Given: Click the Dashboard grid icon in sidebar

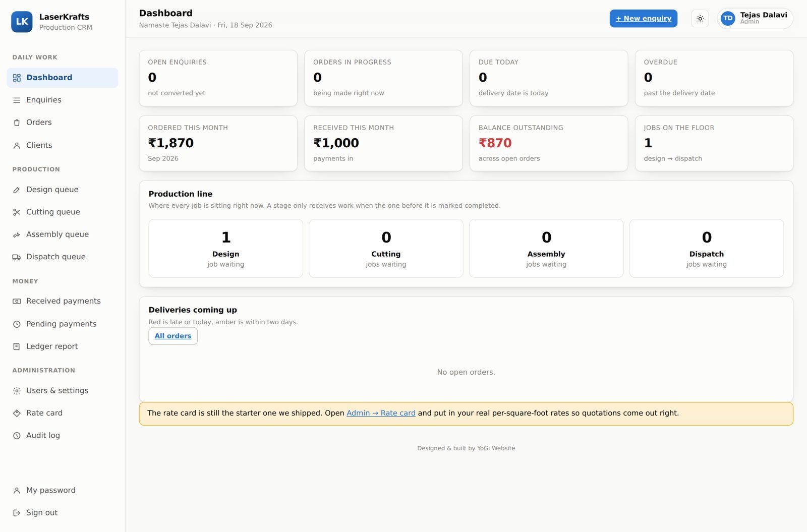Looking at the screenshot, I should [x=17, y=78].
